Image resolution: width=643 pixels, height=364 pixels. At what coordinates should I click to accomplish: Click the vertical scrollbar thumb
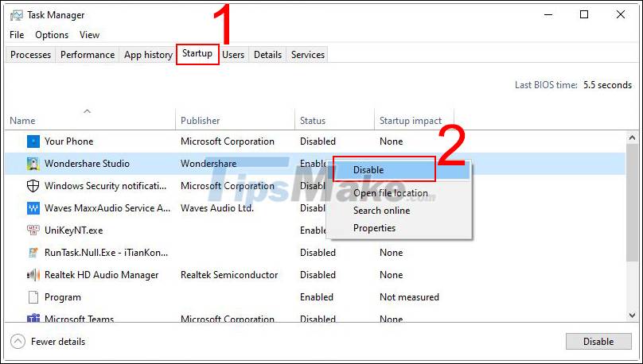(632, 202)
